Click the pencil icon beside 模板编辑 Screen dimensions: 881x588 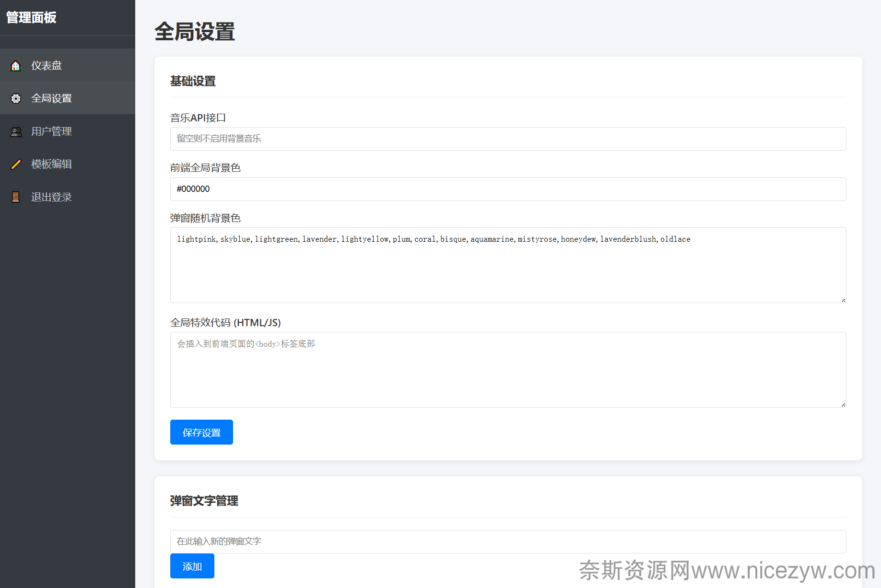16,164
